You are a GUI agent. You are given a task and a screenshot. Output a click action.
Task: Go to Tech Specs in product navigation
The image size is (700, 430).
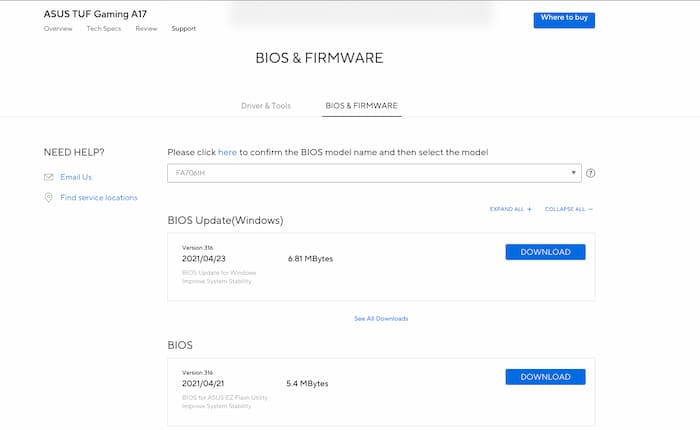(x=105, y=29)
